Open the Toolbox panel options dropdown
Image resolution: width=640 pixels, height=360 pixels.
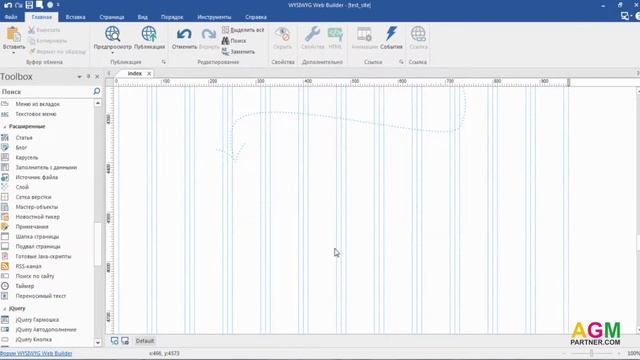[x=79, y=77]
